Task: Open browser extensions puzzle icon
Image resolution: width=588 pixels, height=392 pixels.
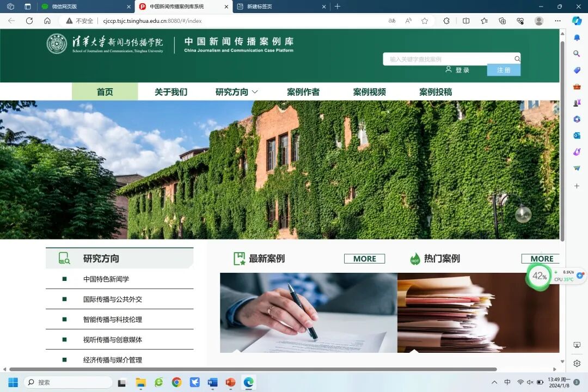Action: (446, 21)
